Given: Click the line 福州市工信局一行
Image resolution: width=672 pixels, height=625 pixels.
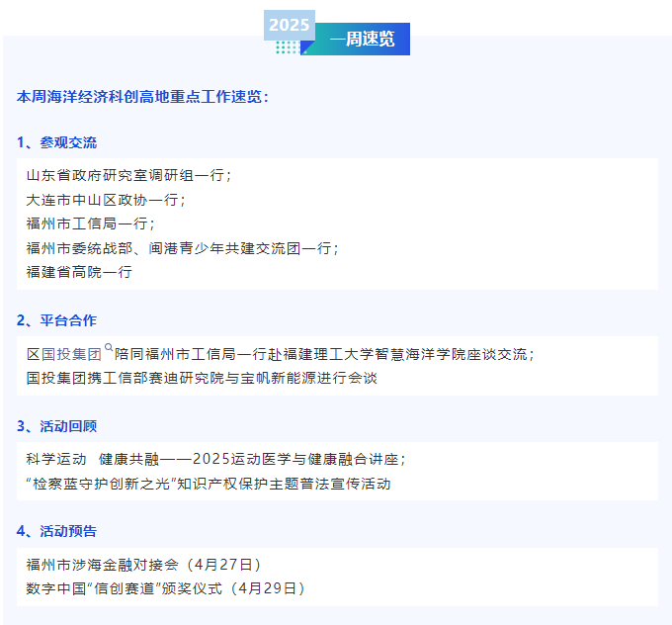Looking at the screenshot, I should (x=90, y=223).
